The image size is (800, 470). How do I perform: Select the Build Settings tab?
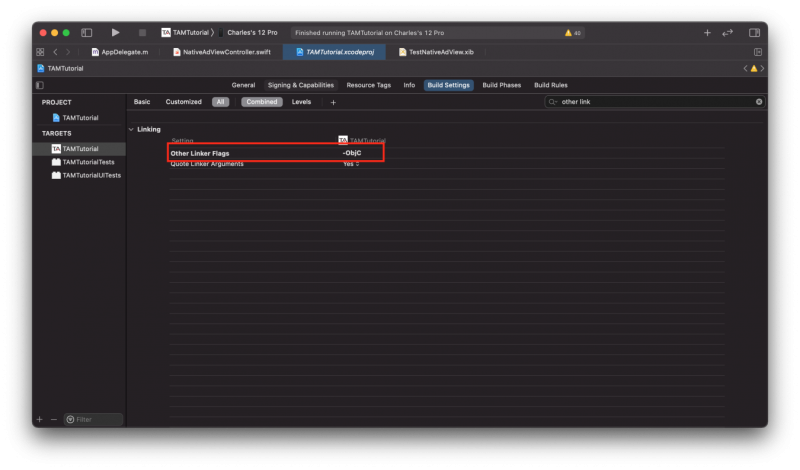(x=448, y=85)
